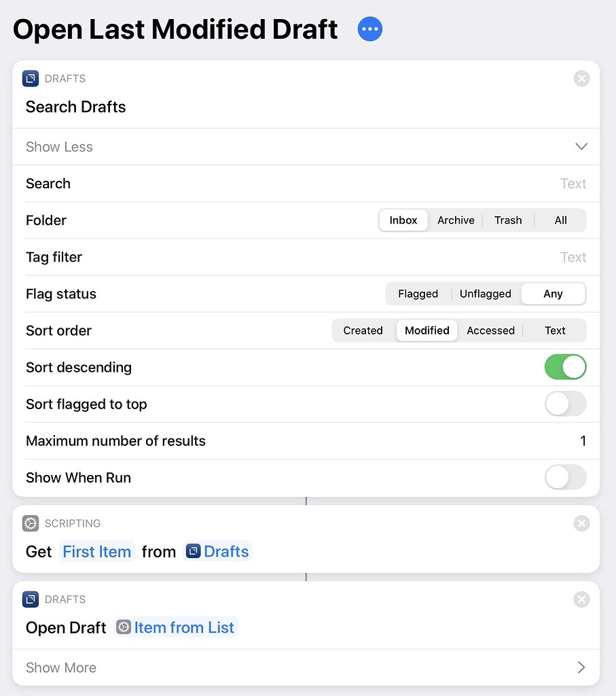
Task: Click the Item from List variable in Open Draft
Action: (x=183, y=627)
